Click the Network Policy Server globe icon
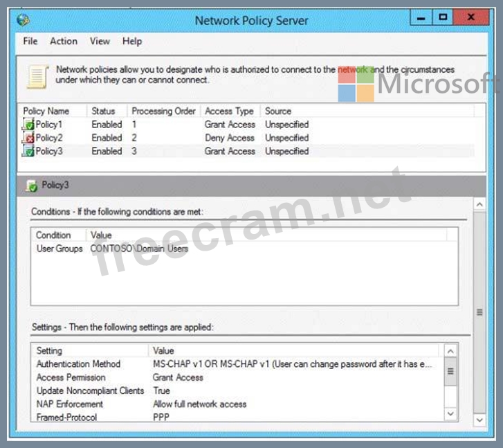This screenshot has height=448, width=503. point(23,20)
